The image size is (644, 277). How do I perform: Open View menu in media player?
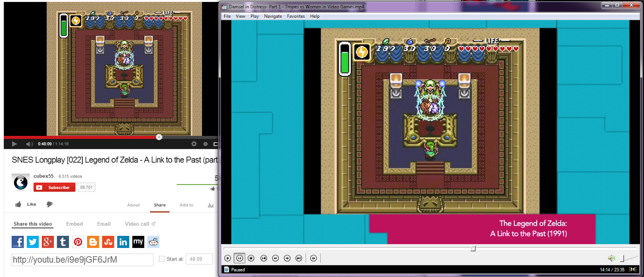click(x=240, y=16)
